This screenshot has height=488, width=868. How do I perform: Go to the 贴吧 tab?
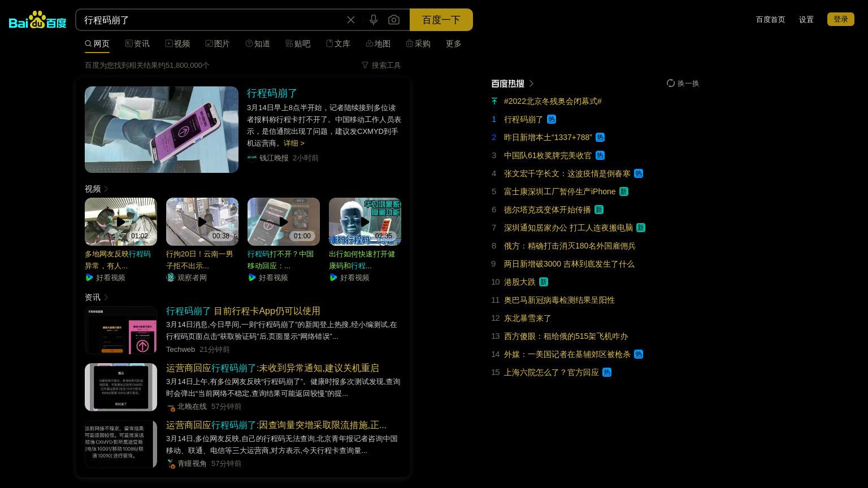pos(298,43)
